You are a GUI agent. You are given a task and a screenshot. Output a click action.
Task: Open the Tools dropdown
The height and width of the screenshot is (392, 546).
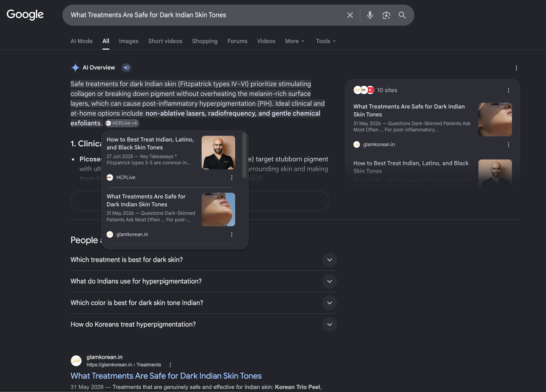[326, 41]
